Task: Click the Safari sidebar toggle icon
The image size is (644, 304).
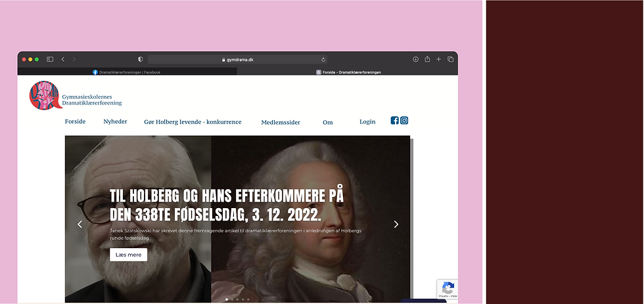Action: tap(50, 60)
